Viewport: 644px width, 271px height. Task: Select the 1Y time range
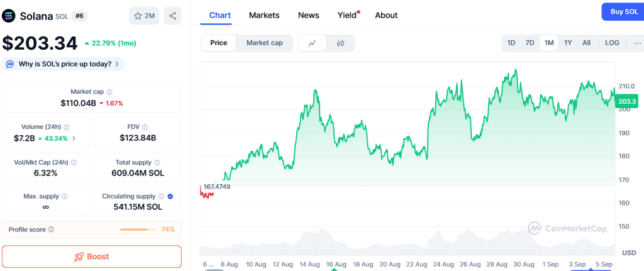568,43
